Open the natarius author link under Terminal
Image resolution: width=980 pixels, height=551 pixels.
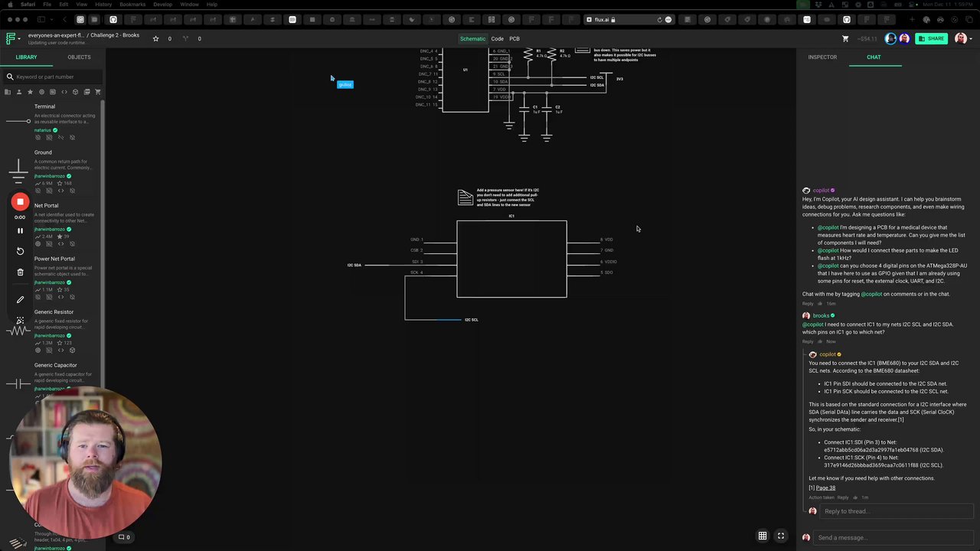tap(42, 130)
